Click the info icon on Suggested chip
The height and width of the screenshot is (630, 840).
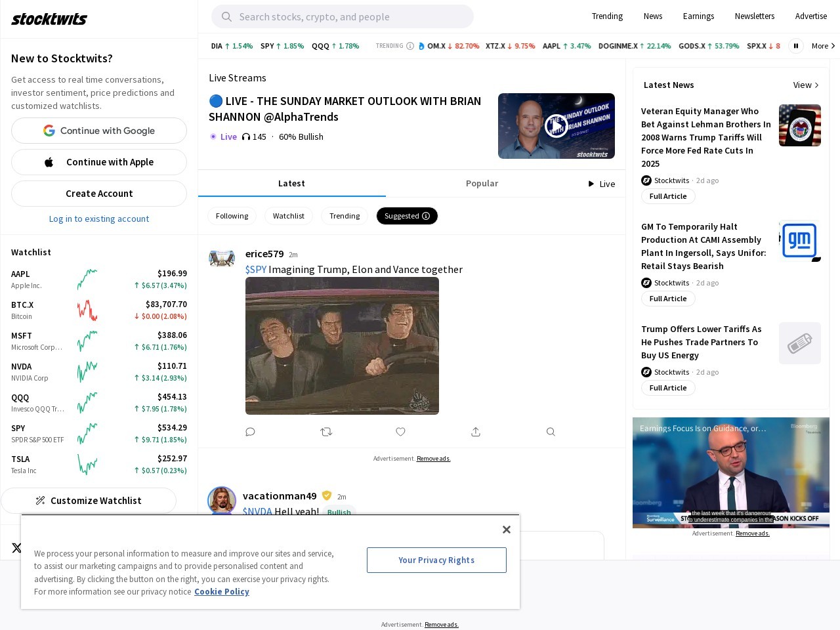pyautogui.click(x=426, y=216)
